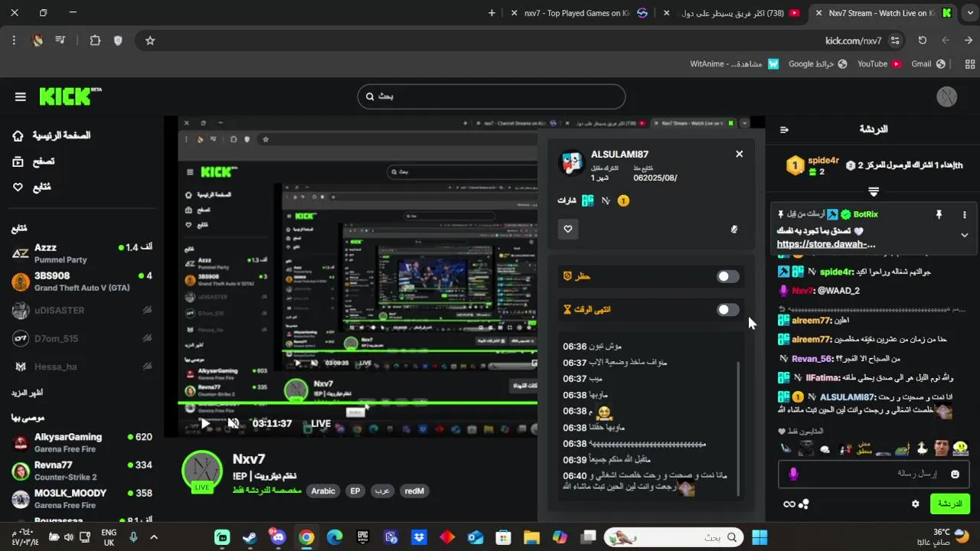Click the duck emote in emote row
980x551 pixels.
point(922,448)
